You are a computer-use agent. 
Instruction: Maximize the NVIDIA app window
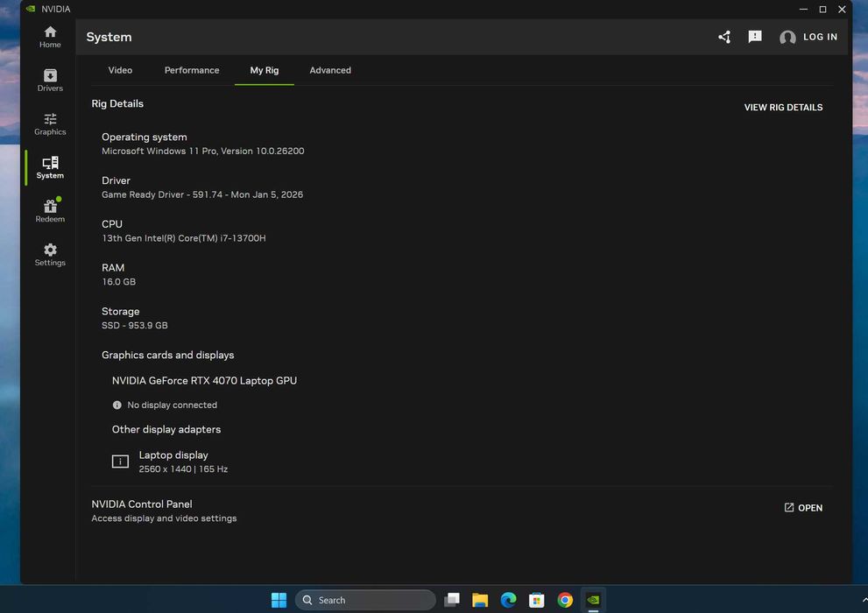click(x=822, y=9)
